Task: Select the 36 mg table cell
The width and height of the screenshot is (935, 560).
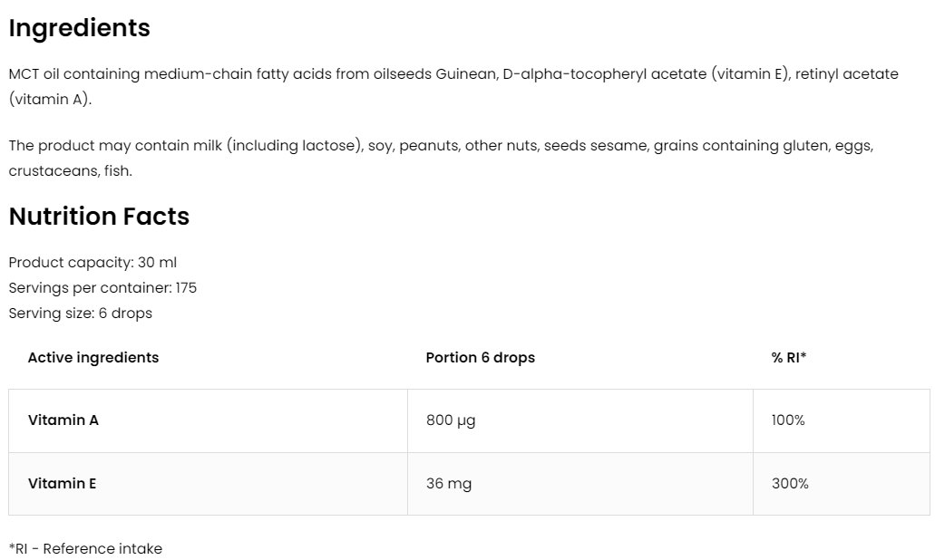Action: coord(449,484)
